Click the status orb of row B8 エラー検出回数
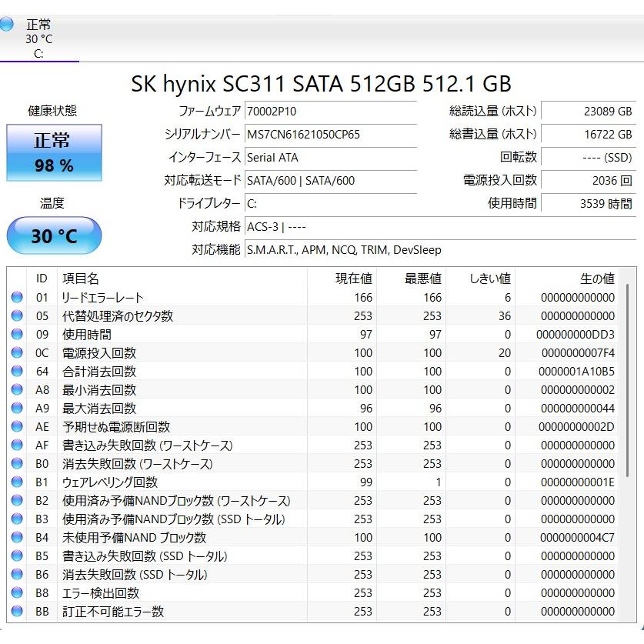This screenshot has height=644, width=644. pyautogui.click(x=17, y=592)
